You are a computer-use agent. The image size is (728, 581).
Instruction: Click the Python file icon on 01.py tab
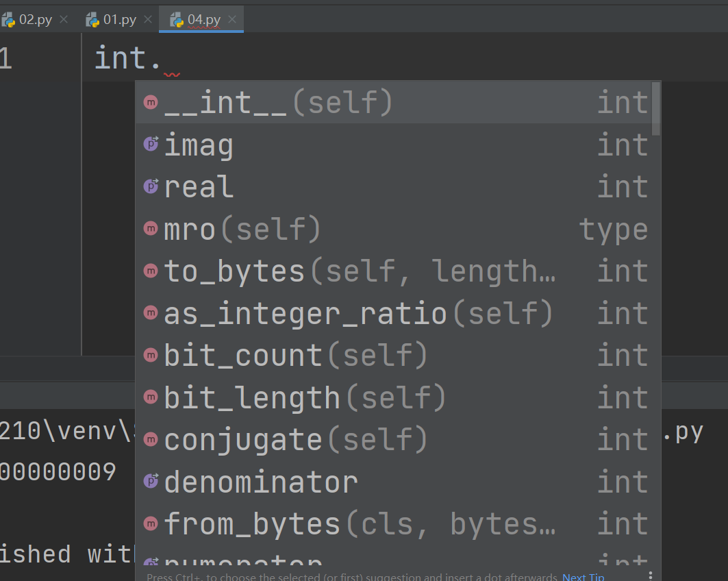coord(92,19)
